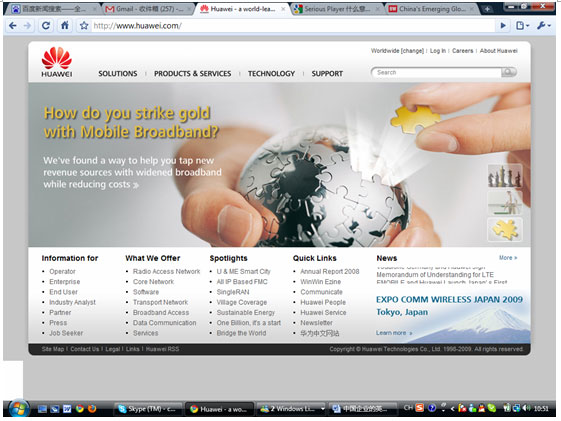This screenshot has width=561, height=421.
Task: Click the browser Forward arrow
Action: 27,26
